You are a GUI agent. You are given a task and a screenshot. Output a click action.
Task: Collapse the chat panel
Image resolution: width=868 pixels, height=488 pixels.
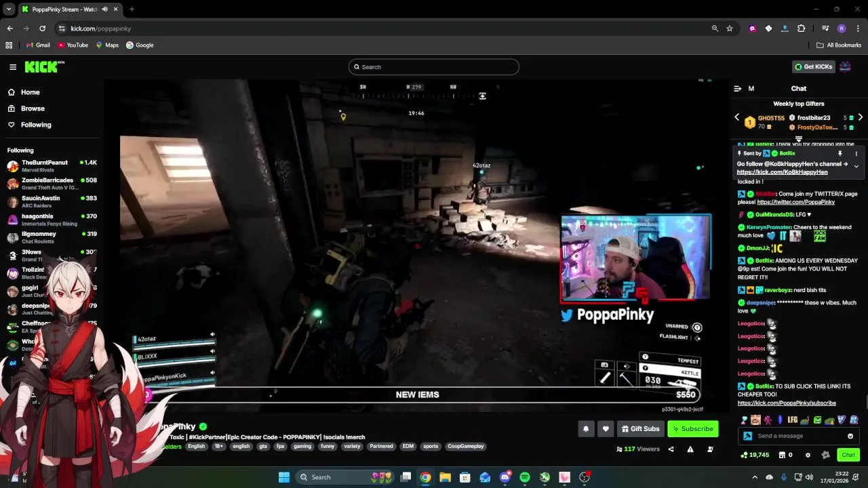737,88
